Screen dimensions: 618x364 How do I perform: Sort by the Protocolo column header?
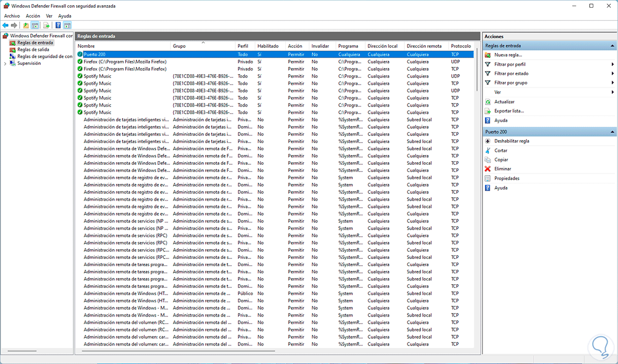point(461,46)
